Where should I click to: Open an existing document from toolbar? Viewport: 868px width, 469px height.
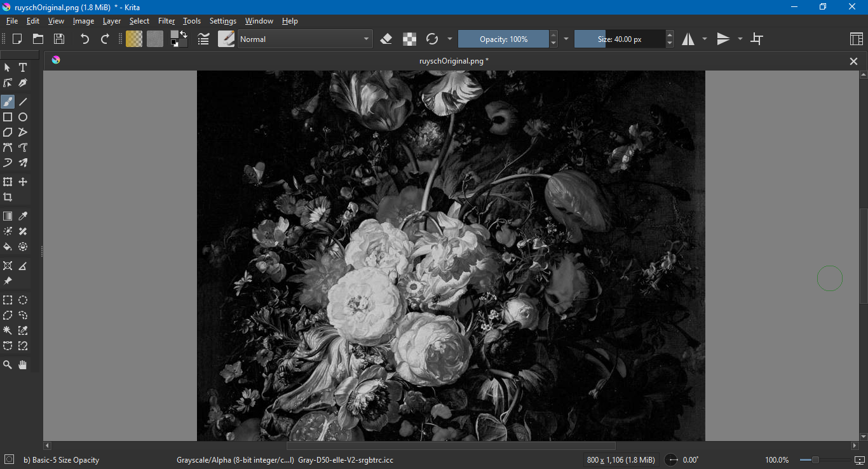tap(38, 39)
